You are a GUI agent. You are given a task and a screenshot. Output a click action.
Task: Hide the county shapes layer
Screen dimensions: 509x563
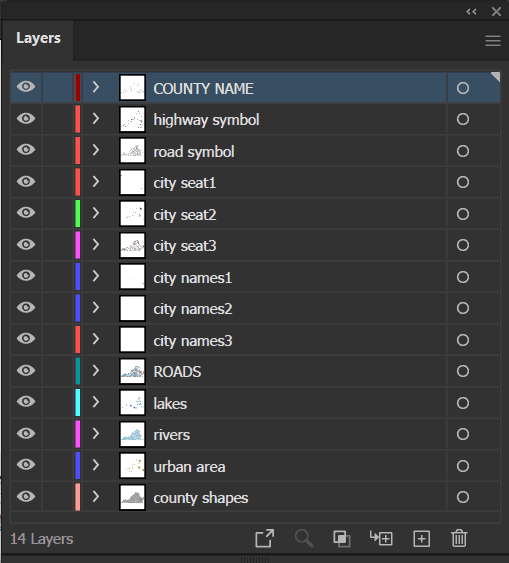point(26,496)
